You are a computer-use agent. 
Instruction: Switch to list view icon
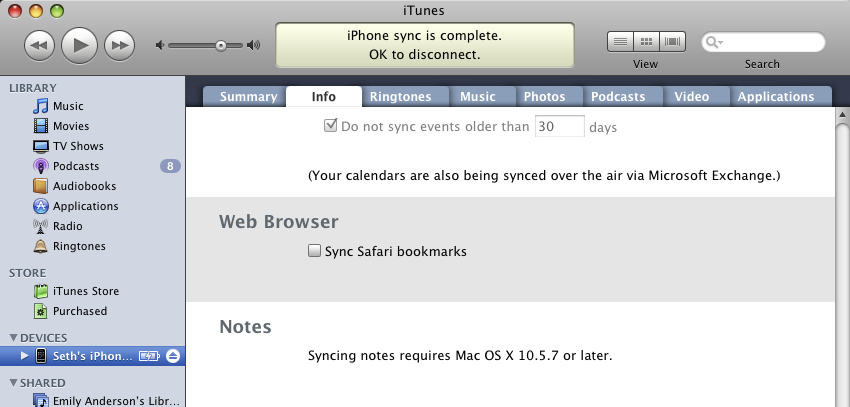[621, 42]
